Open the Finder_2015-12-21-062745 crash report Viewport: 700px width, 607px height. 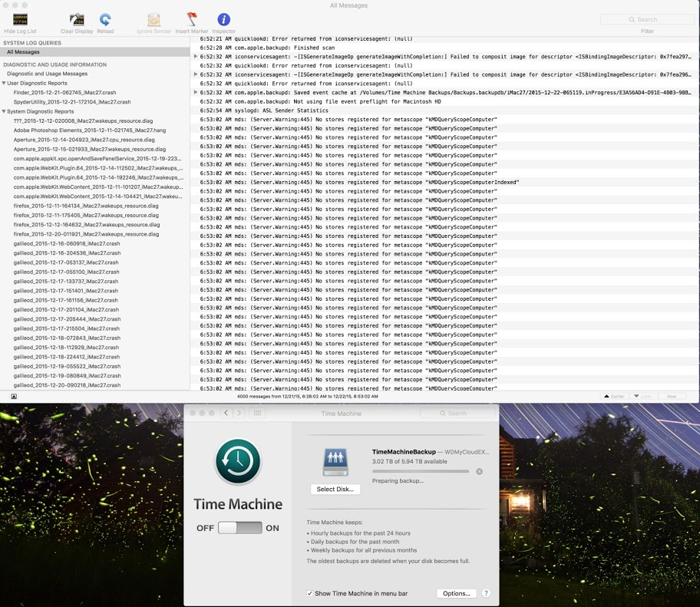pos(64,92)
